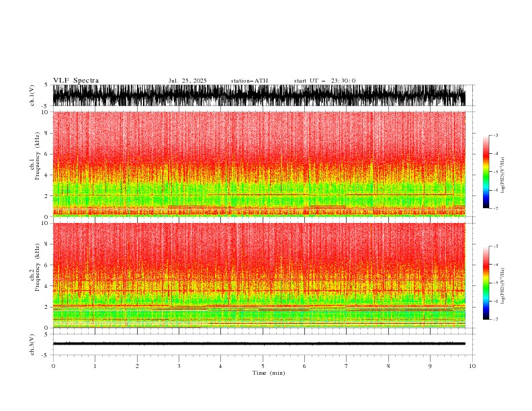Click the ch.3 voltage waveform trace
Image resolution: width=532 pixels, height=411 pixels.
[259, 344]
